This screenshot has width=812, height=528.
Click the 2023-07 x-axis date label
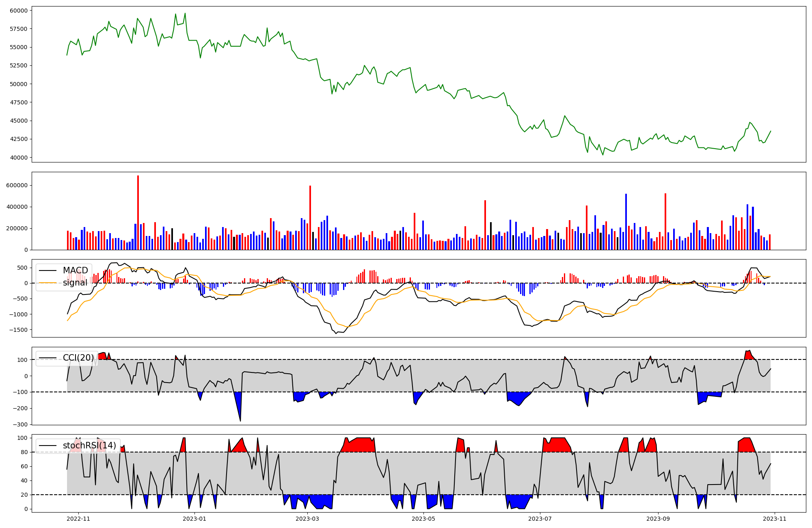(540, 519)
